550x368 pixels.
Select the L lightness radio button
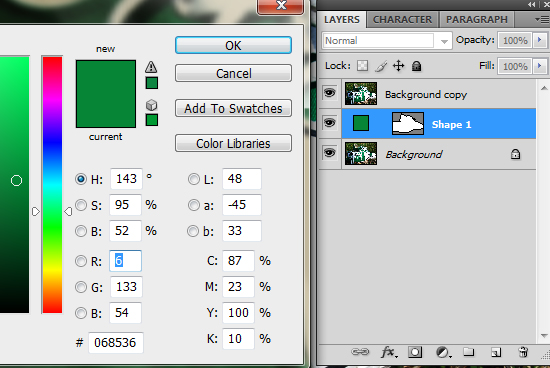193,179
